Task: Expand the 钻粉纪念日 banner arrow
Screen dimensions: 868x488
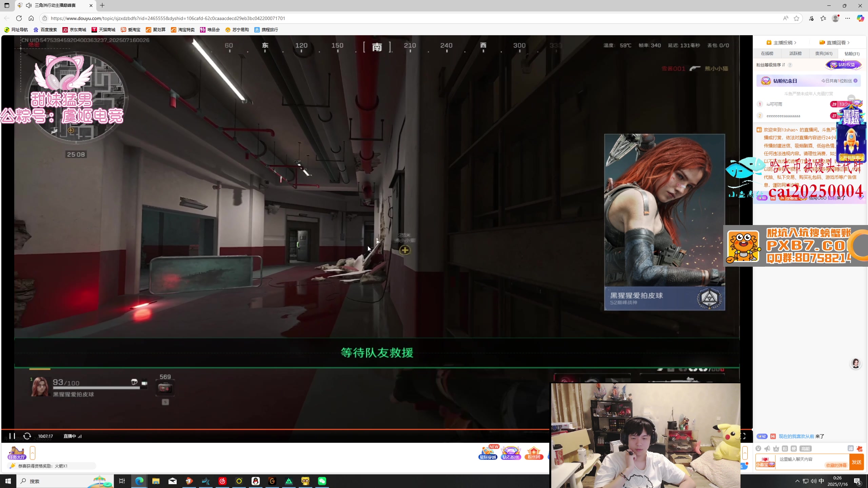Action: pos(855,81)
